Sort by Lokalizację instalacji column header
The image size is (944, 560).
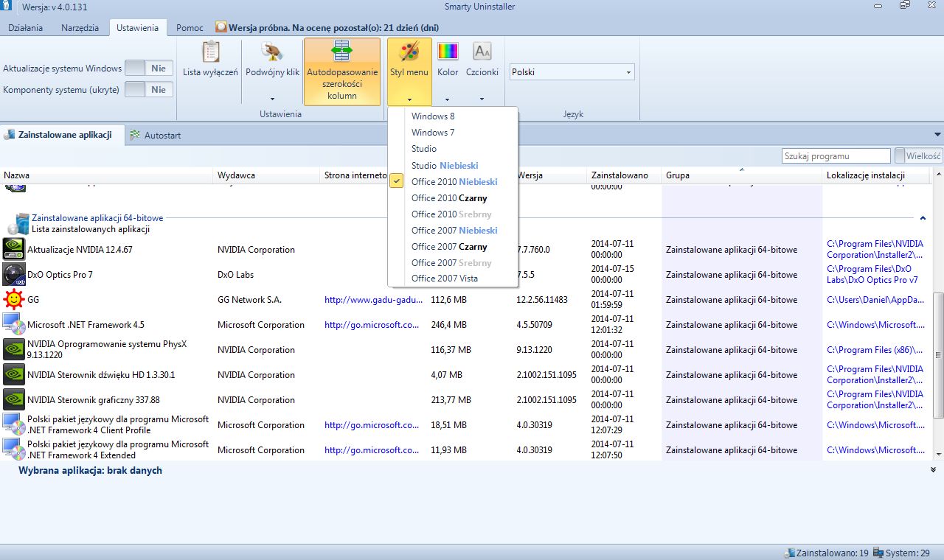tap(876, 175)
